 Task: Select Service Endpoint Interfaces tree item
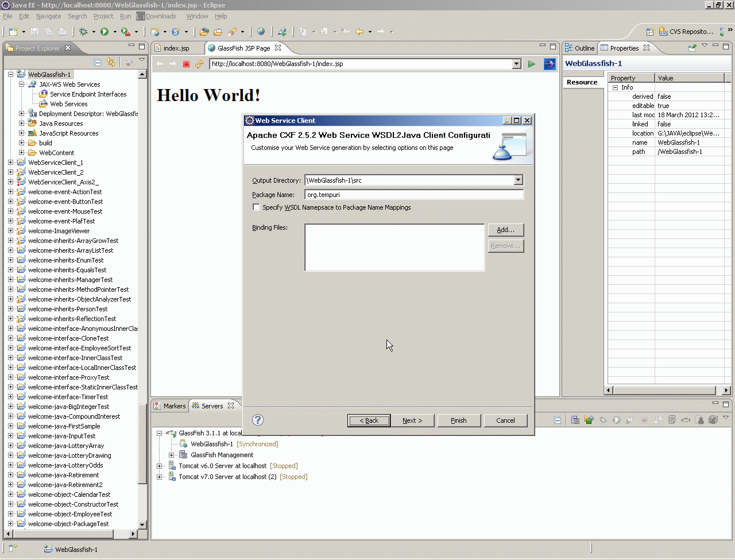click(88, 94)
